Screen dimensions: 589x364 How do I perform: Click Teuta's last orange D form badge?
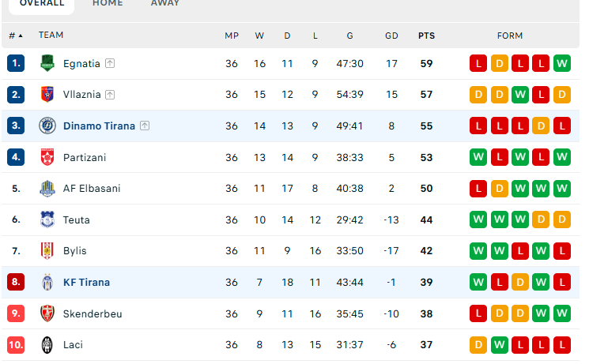tap(561, 220)
